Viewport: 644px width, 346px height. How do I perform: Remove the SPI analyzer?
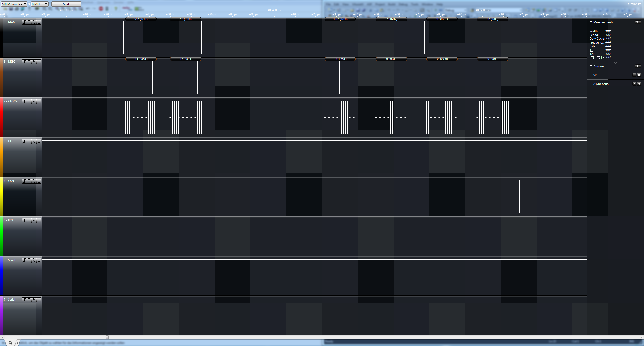tap(634, 75)
